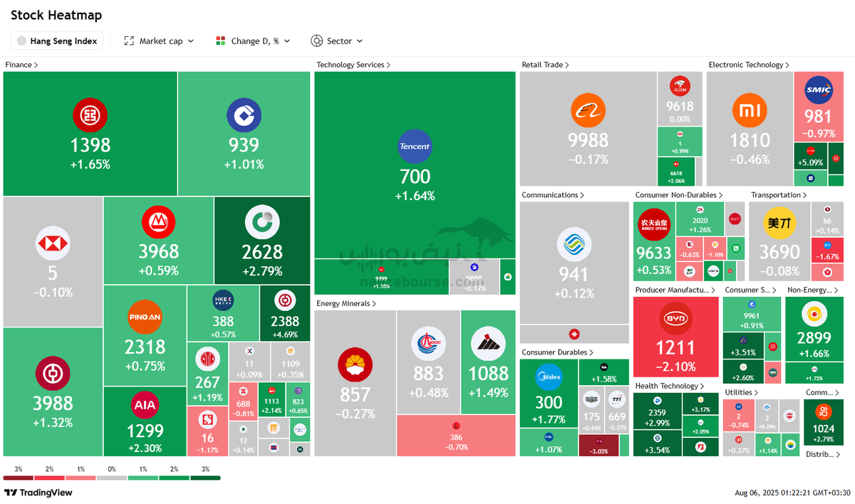855x504 pixels.
Task: Click the CNOOC logo on tile 883
Action: click(428, 345)
